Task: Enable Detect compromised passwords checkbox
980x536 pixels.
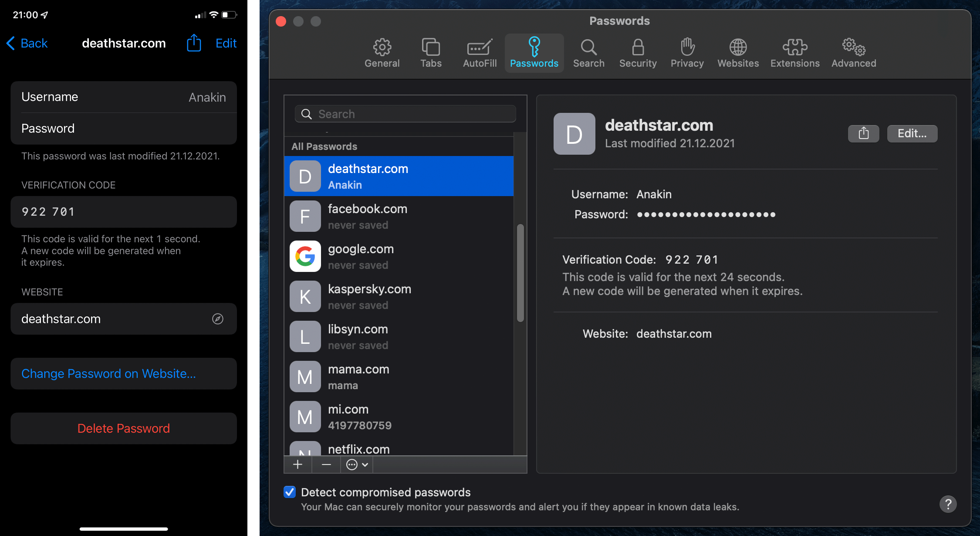Action: pos(289,492)
